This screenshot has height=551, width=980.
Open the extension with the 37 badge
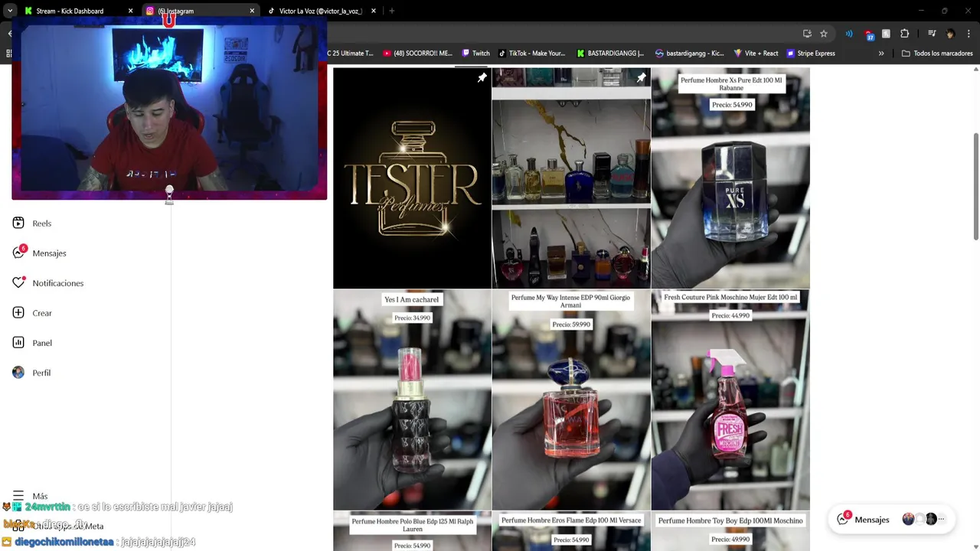pos(868,34)
